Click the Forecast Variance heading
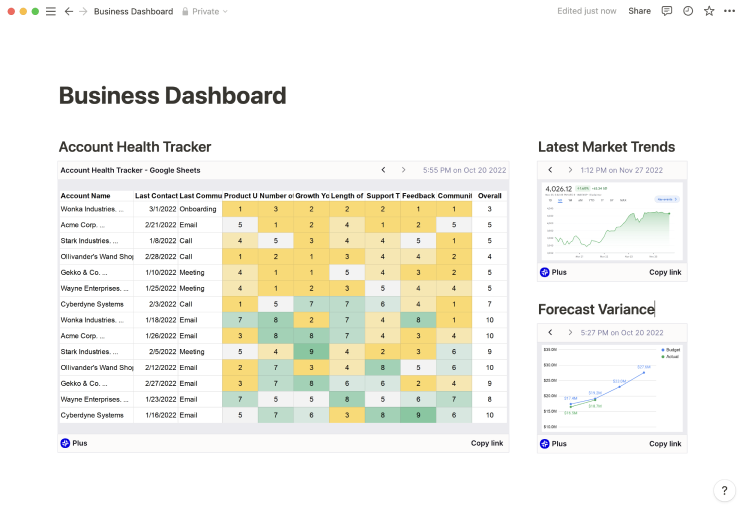 click(596, 309)
